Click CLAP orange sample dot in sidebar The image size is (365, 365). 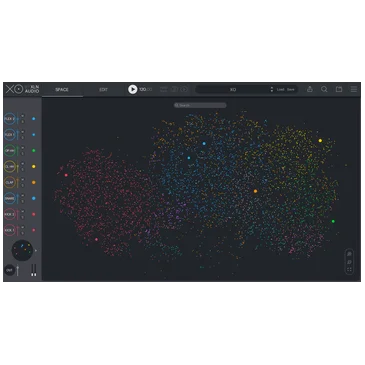(x=33, y=182)
